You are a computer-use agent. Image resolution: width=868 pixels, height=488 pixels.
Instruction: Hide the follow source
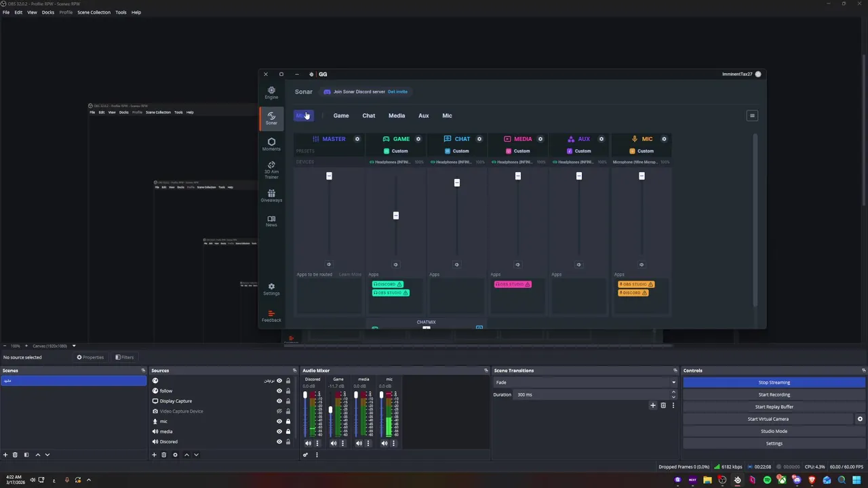(x=279, y=391)
